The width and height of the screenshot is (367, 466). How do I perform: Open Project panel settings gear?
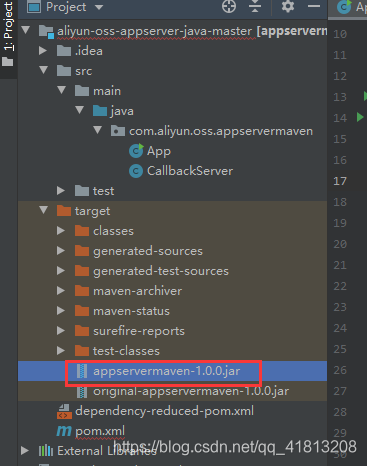288,6
